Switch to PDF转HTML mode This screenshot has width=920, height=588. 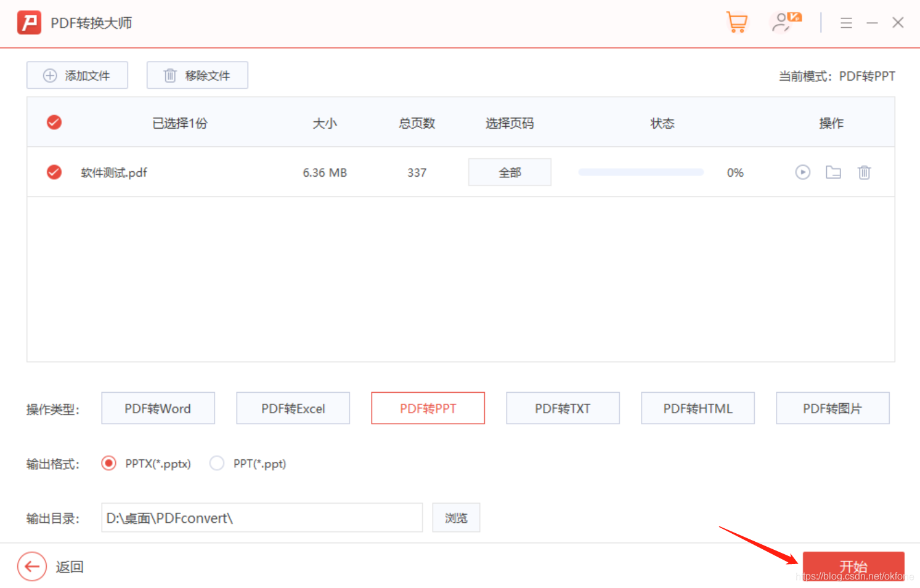[x=698, y=408]
